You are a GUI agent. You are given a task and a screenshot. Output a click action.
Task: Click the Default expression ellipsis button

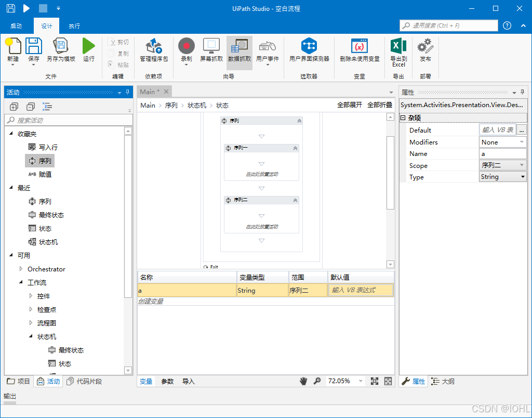(522, 130)
